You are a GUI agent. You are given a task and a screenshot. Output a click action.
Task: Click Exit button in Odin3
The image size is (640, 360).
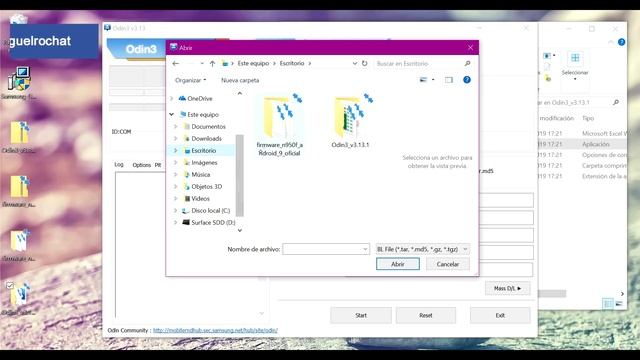tap(500, 316)
